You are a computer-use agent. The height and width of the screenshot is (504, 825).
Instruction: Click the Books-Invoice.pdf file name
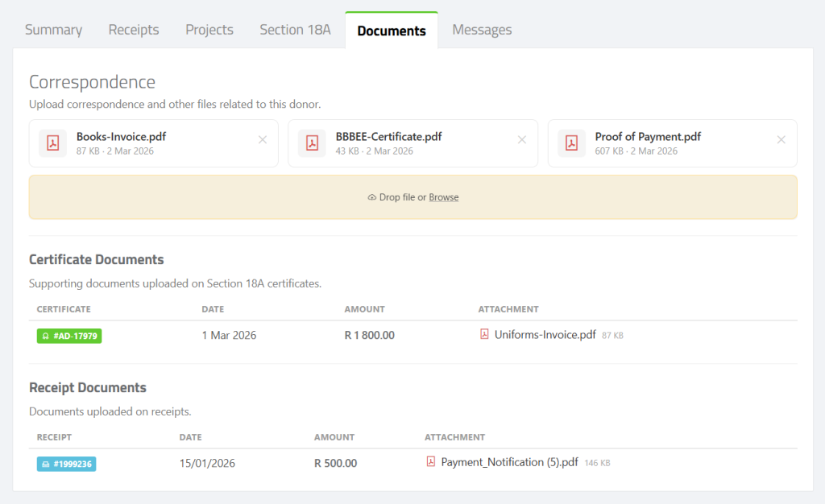pyautogui.click(x=121, y=137)
